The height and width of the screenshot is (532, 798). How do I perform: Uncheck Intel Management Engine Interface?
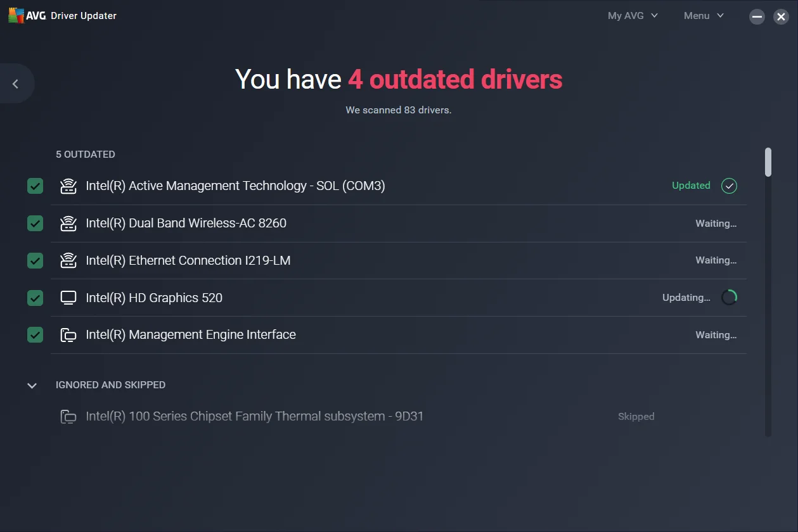(35, 334)
